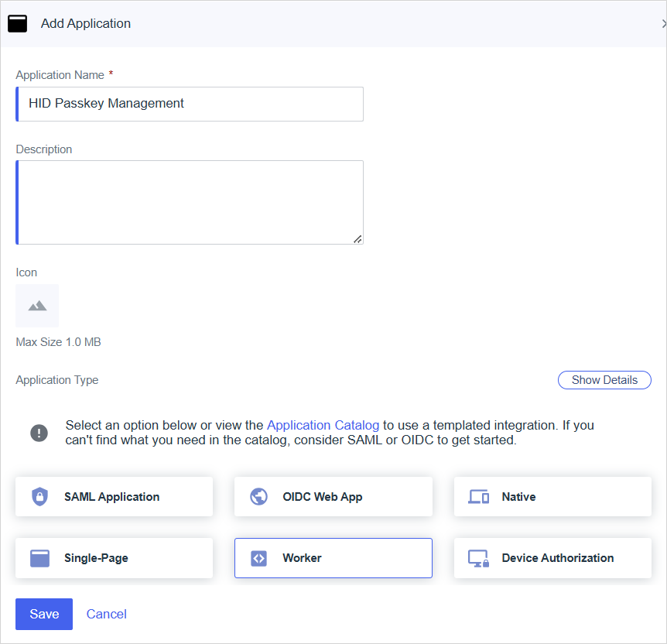Viewport: 667px width, 644px height.
Task: Click the globe icon for OIDC Web App
Action: tap(259, 497)
